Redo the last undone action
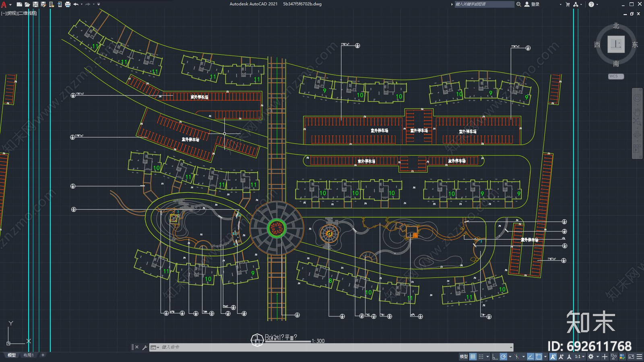644x362 pixels. [x=88, y=4]
